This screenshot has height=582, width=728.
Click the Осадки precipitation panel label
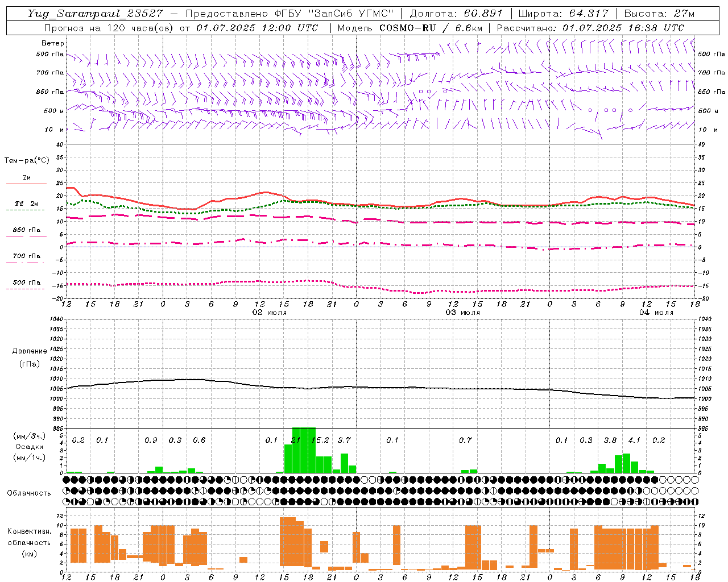coord(29,447)
